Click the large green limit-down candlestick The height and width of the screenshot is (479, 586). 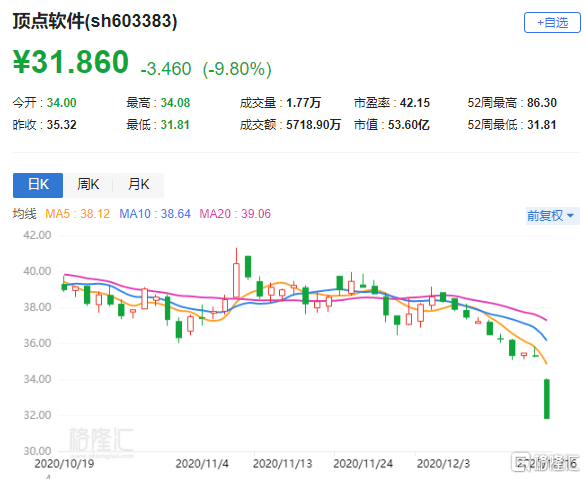(x=547, y=399)
